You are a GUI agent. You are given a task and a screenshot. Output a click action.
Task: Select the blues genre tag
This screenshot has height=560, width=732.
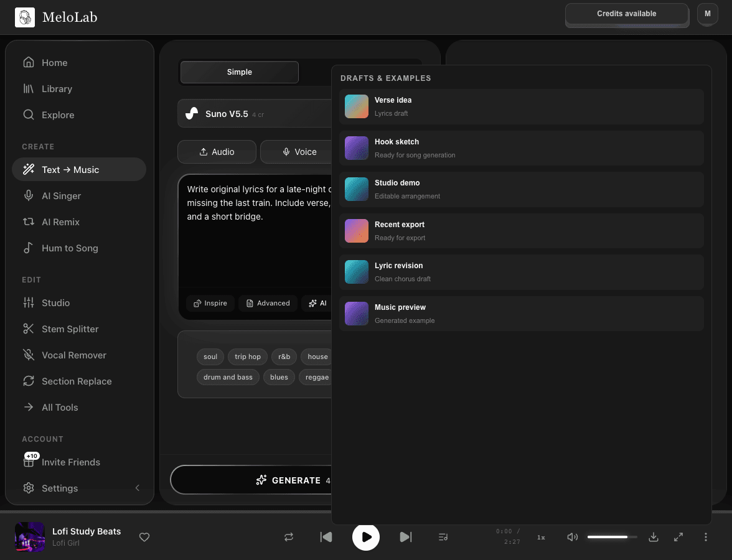[x=279, y=377]
